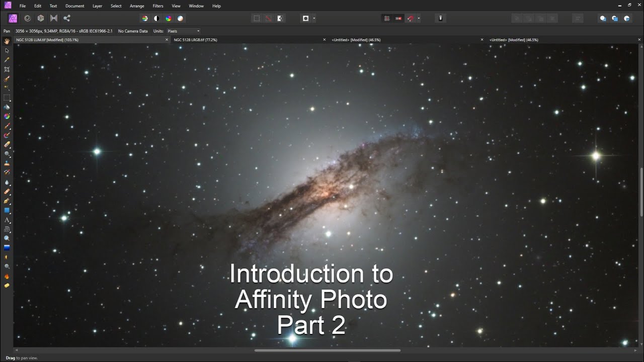Viewport: 644px width, 362px height.
Task: Select the Selection Brush tool
Action: (x=7, y=79)
